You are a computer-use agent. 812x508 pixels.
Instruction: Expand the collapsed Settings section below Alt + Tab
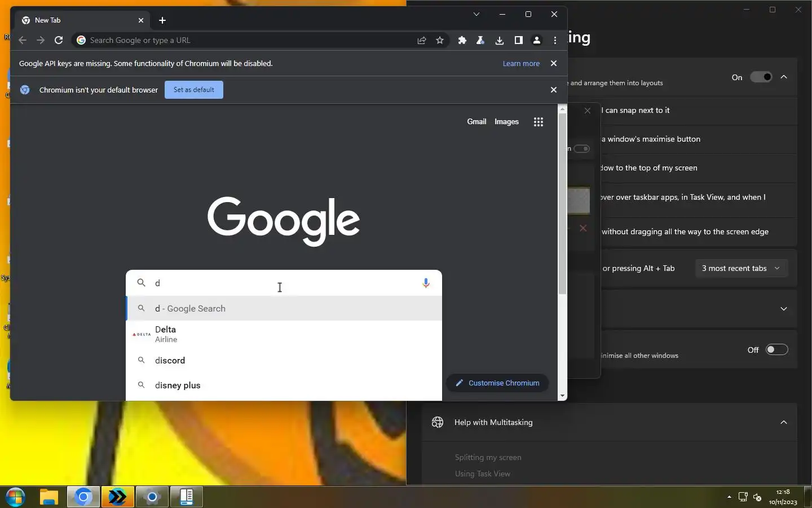tap(784, 309)
